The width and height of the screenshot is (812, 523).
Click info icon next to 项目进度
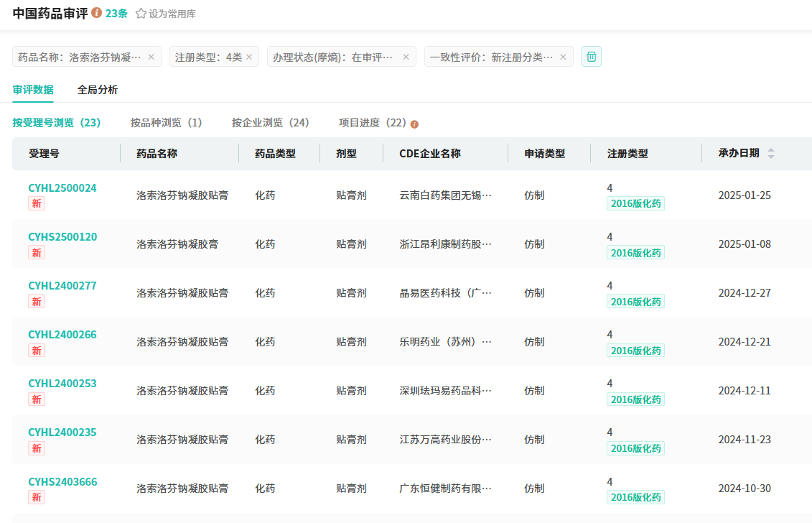click(x=414, y=124)
